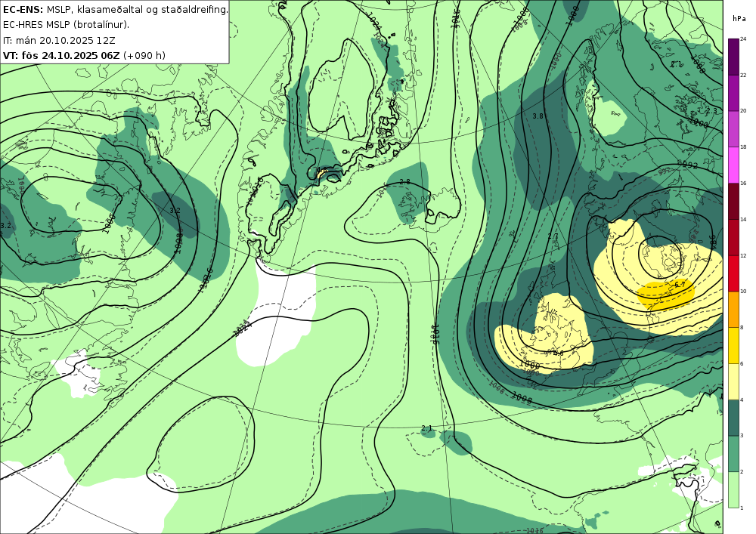Click the colorbar tick label '3'
Viewport: 756px width, 534px height.
[x=742, y=436]
